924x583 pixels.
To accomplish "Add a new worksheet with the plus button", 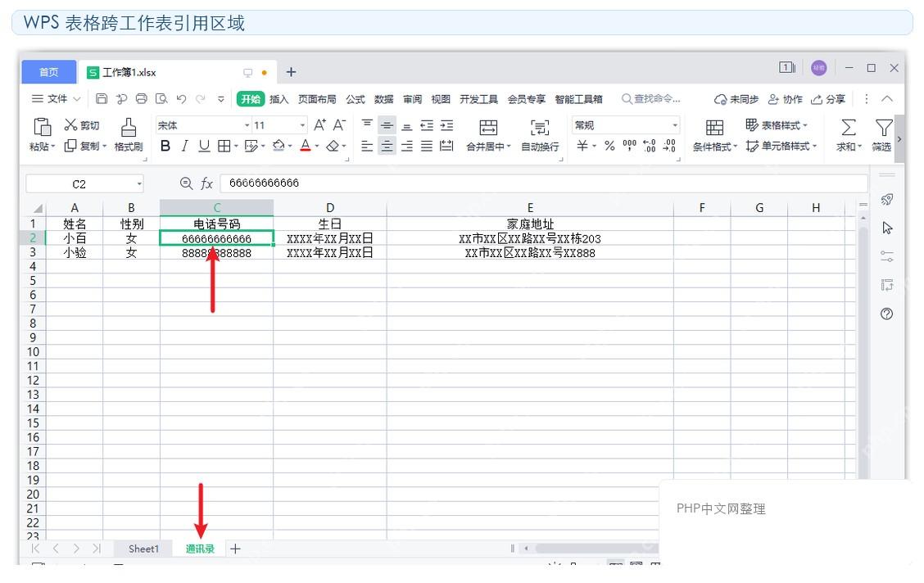I will [x=235, y=549].
